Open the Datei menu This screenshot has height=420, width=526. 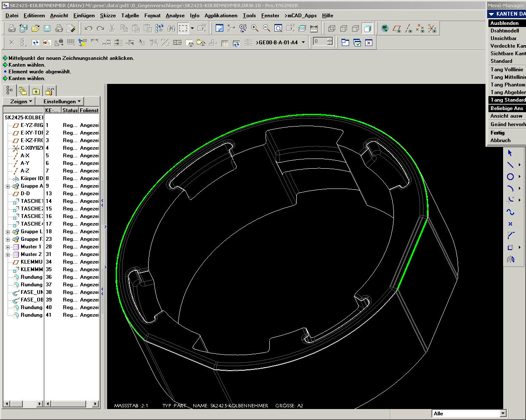point(12,16)
